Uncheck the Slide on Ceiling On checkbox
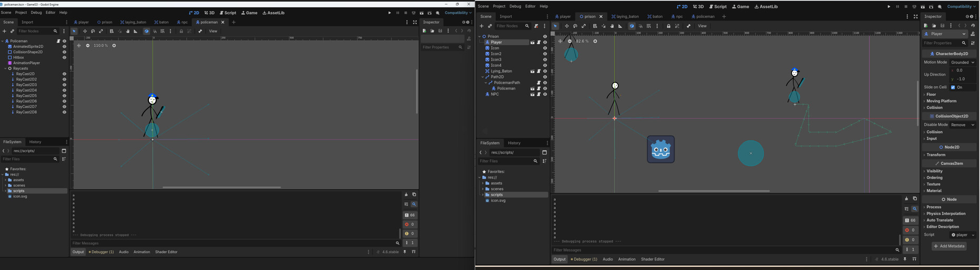 coord(953,87)
